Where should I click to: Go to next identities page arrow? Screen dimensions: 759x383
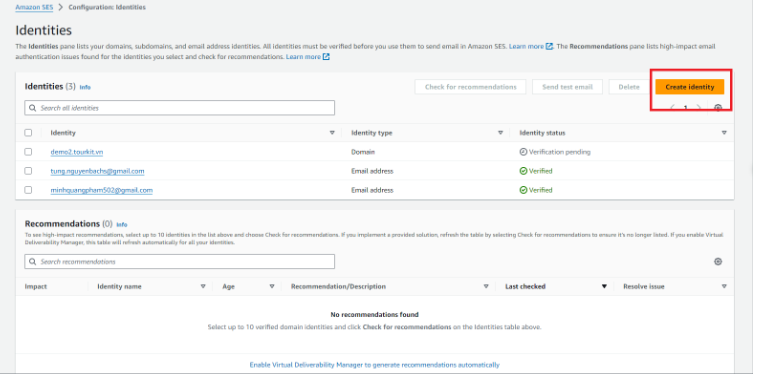coord(698,107)
